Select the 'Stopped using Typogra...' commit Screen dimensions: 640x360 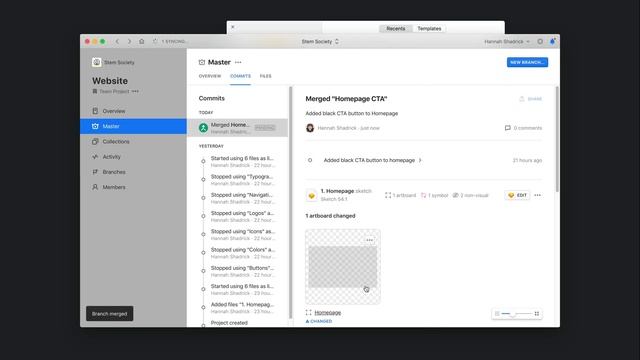pos(238,180)
